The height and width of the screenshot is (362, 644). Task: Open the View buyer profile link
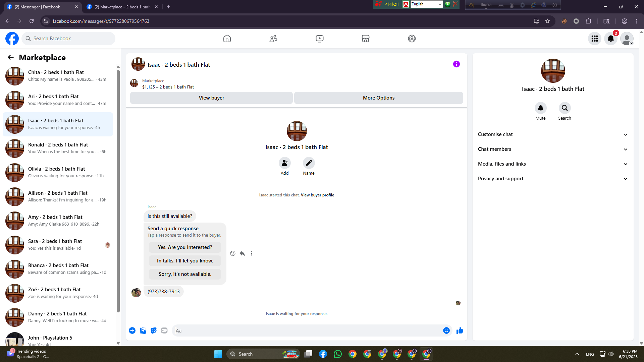point(317,195)
